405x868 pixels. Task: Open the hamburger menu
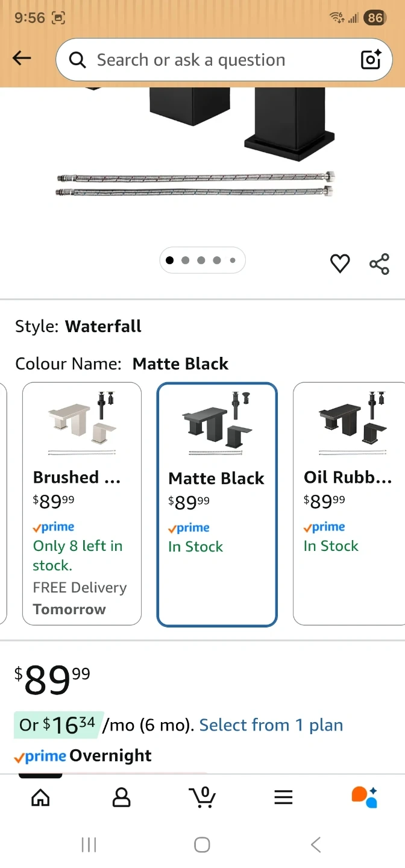pos(283,797)
